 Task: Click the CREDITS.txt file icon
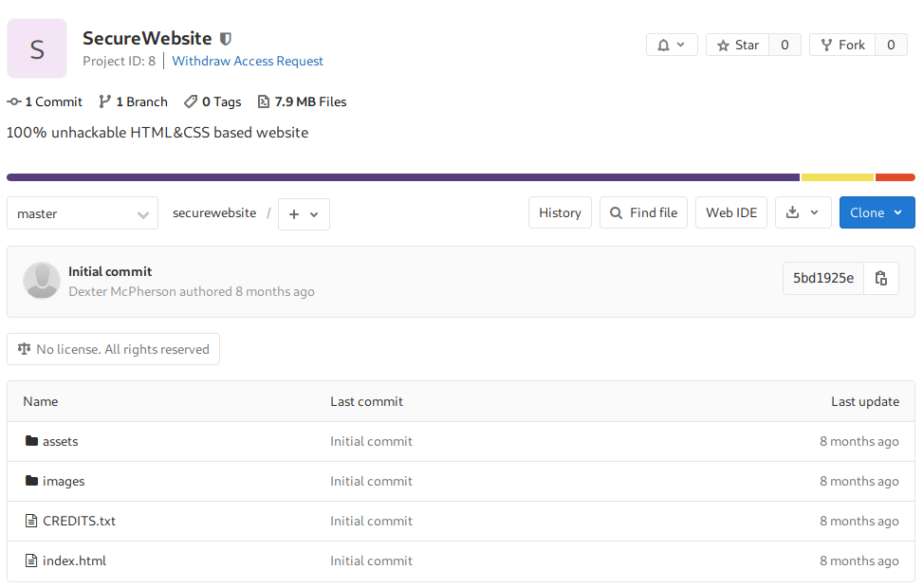(x=31, y=521)
